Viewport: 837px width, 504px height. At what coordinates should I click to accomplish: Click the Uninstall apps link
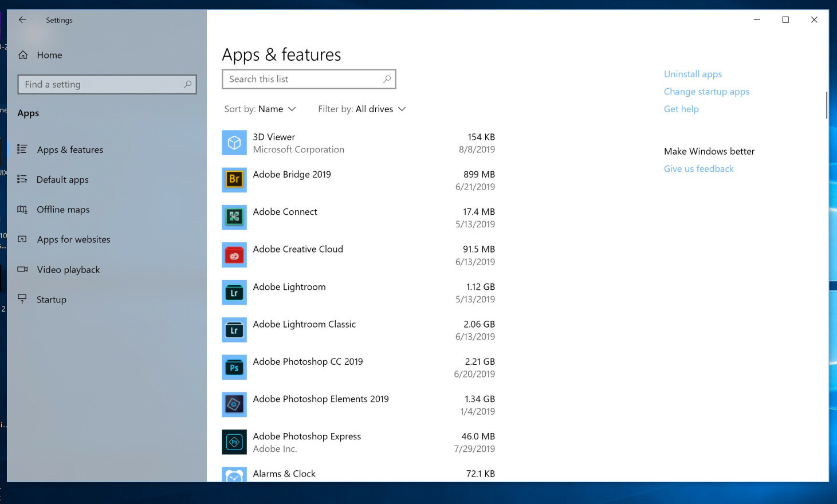coord(693,74)
